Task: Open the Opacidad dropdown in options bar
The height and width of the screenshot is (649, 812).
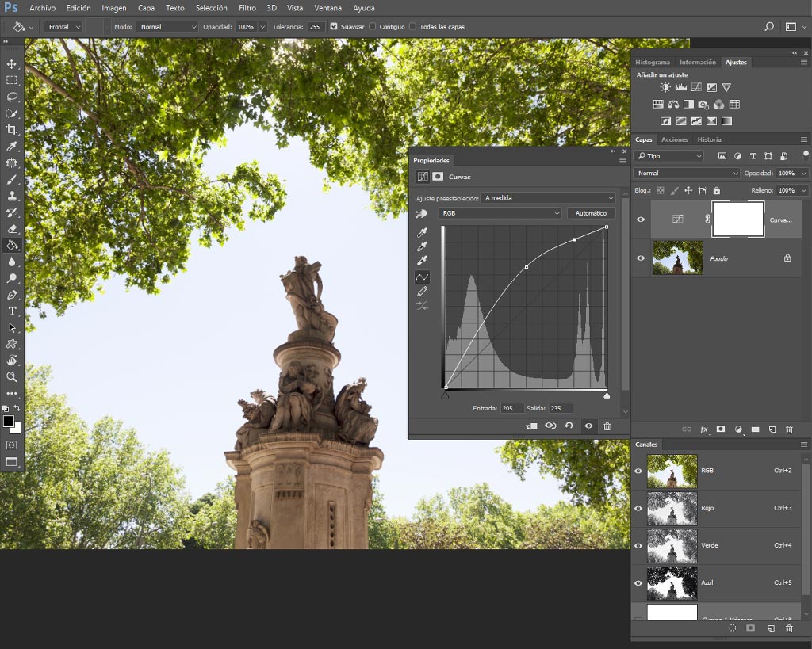Action: pos(262,26)
